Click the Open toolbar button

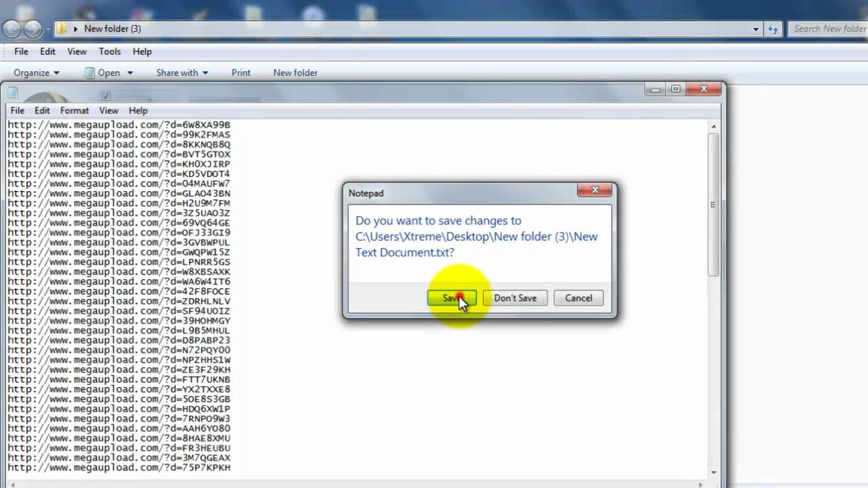click(x=102, y=73)
